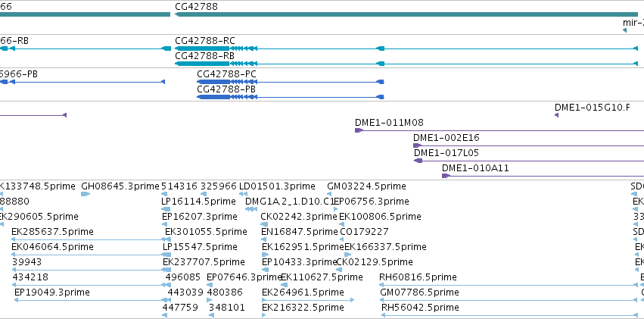The height and width of the screenshot is (319, 644).
Task: Click the dark blue CG42788-PB coding block
Action: click(x=213, y=97)
